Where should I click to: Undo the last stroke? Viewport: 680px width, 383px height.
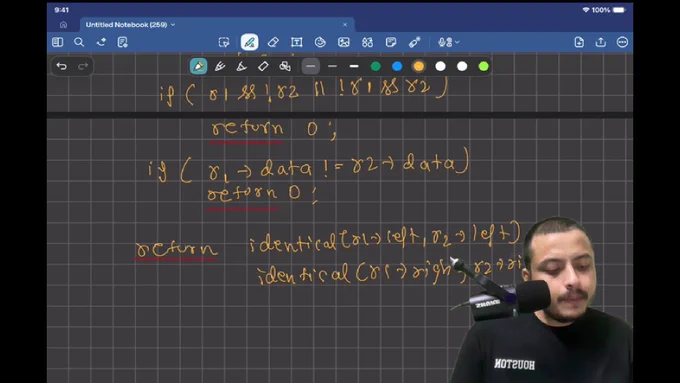point(62,66)
